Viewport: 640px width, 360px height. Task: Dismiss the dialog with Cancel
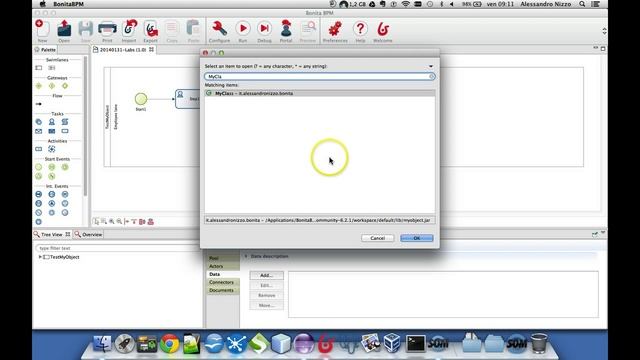(x=378, y=238)
